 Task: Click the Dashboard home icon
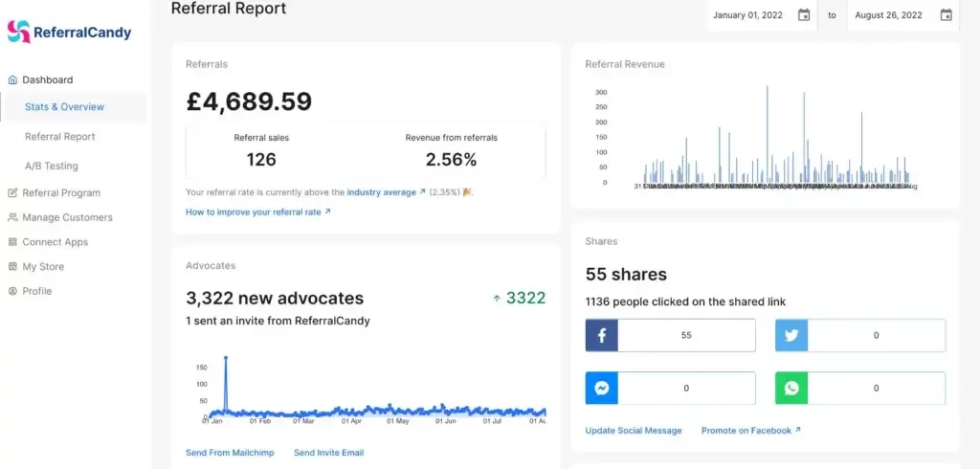[x=12, y=80]
